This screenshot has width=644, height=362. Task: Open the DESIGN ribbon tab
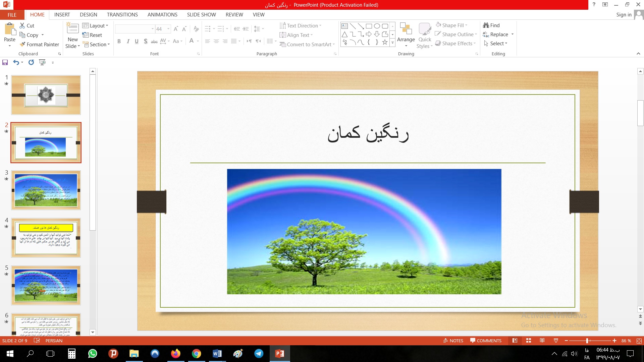coord(89,15)
